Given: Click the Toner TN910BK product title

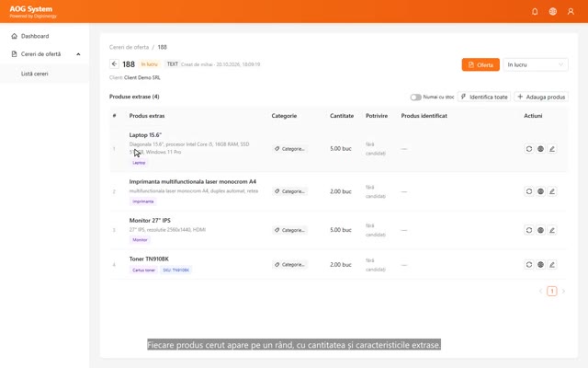Looking at the screenshot, I should point(149,259).
